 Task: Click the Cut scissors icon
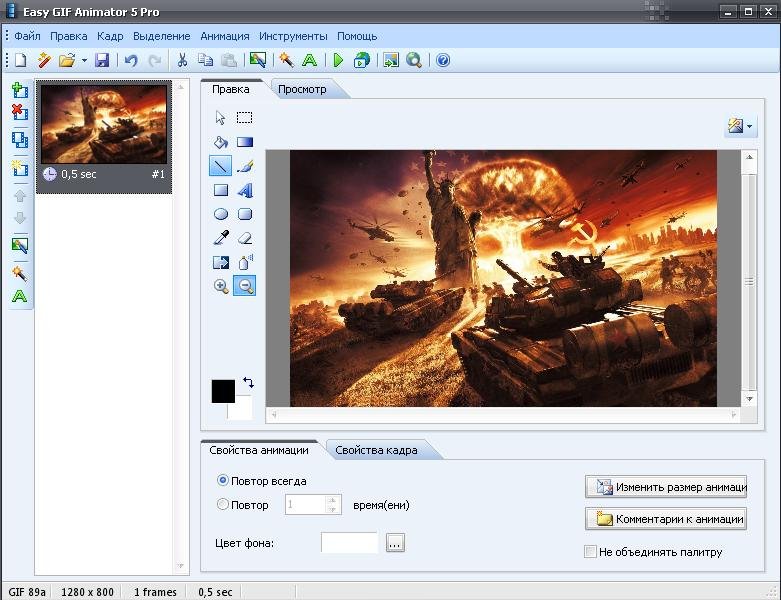pos(182,60)
